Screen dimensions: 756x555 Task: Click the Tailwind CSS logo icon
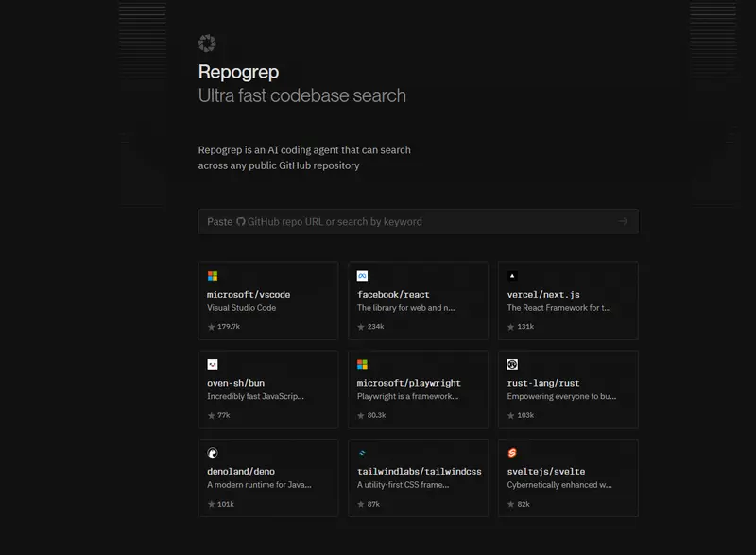point(362,453)
